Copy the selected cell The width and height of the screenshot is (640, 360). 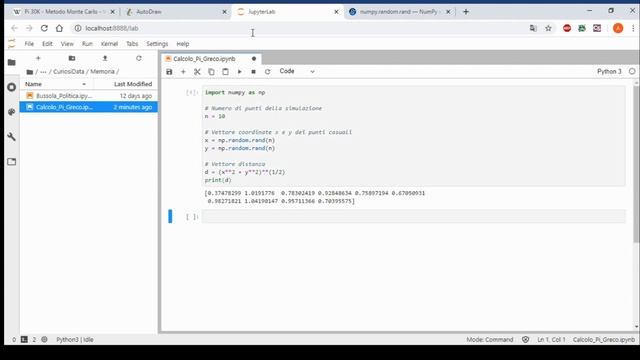211,71
